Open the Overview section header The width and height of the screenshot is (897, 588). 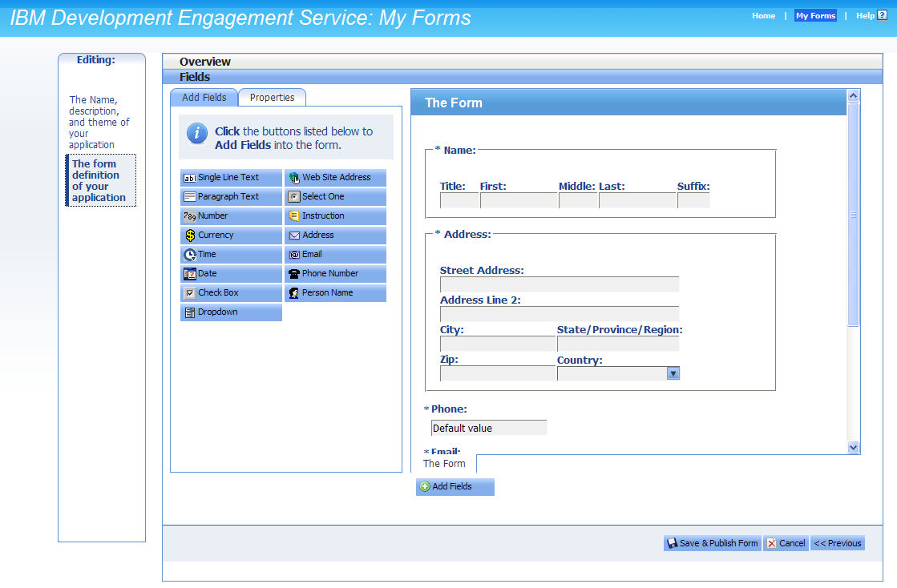click(x=523, y=62)
